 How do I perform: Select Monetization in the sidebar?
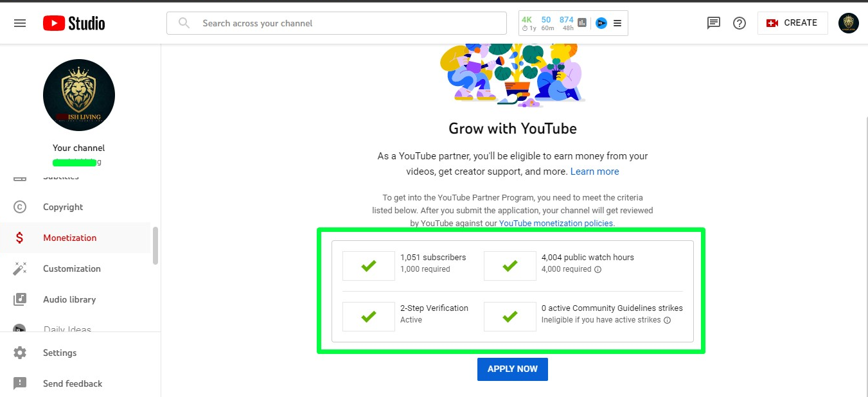69,238
